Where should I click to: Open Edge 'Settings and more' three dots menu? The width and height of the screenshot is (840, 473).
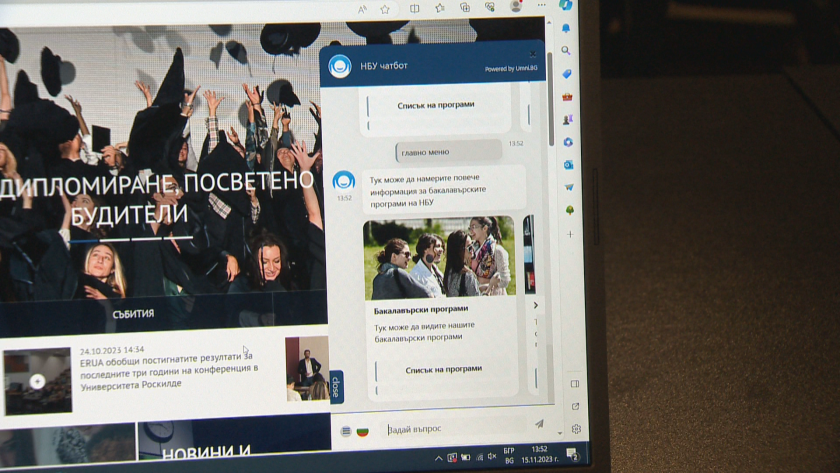tap(541, 6)
